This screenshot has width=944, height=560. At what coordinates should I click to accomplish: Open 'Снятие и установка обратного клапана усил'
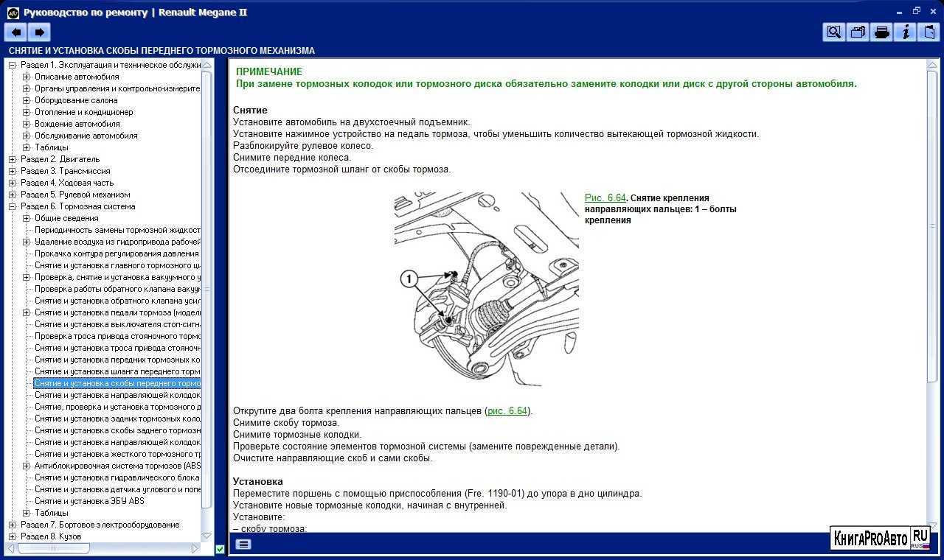117,301
